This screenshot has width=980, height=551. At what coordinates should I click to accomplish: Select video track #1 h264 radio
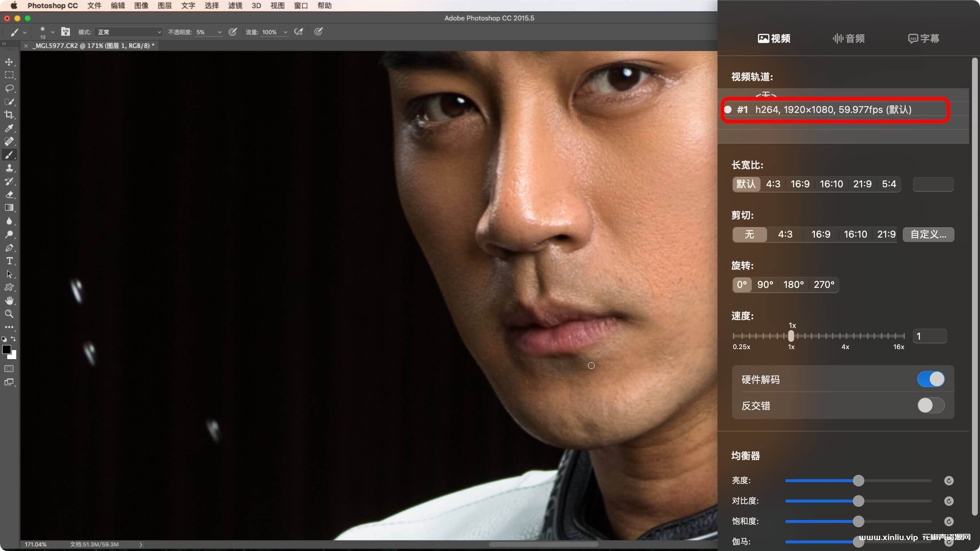pyautogui.click(x=728, y=110)
